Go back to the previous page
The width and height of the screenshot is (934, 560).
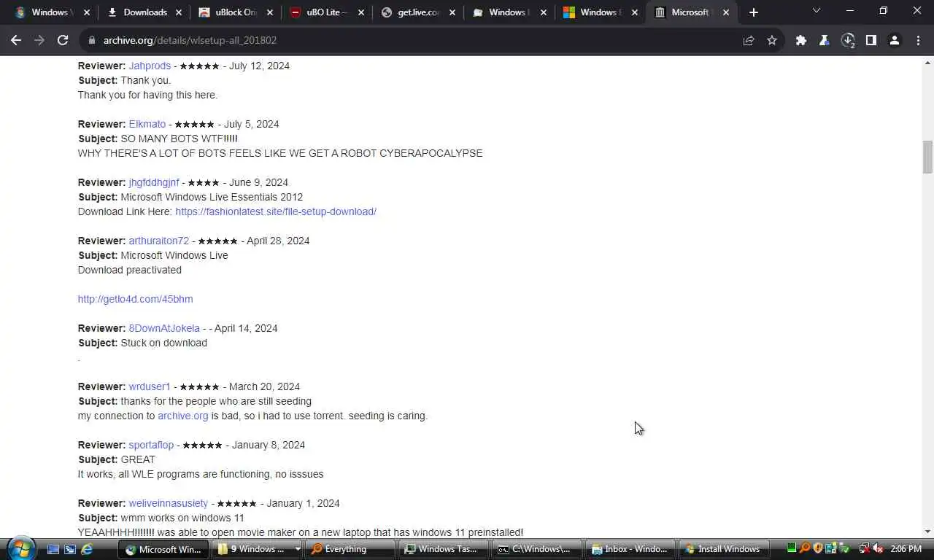(16, 40)
